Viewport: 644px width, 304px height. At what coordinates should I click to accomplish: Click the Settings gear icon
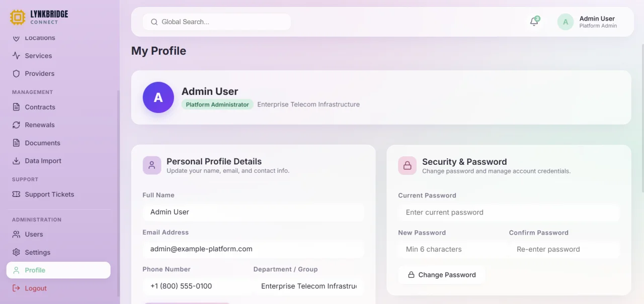coord(16,252)
